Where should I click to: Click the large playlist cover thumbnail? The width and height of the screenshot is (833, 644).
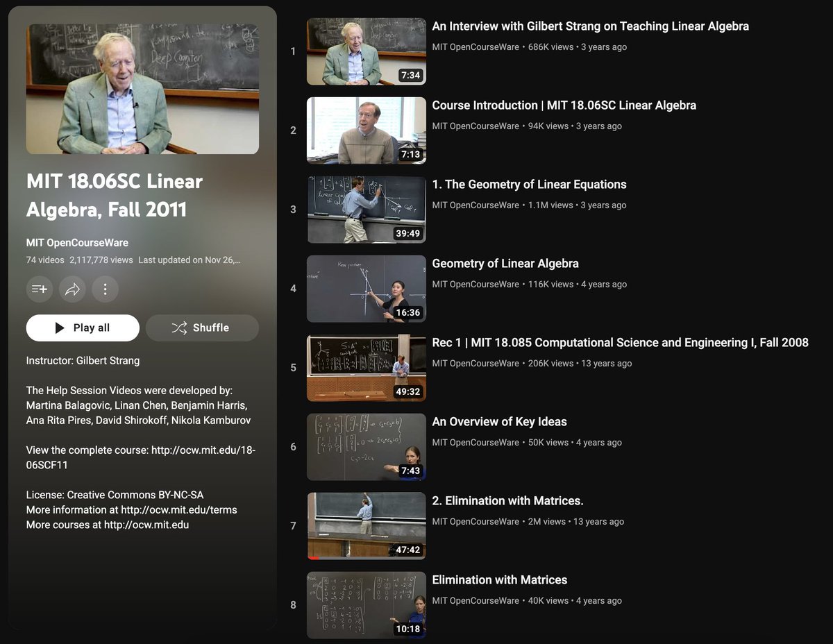tap(142, 89)
